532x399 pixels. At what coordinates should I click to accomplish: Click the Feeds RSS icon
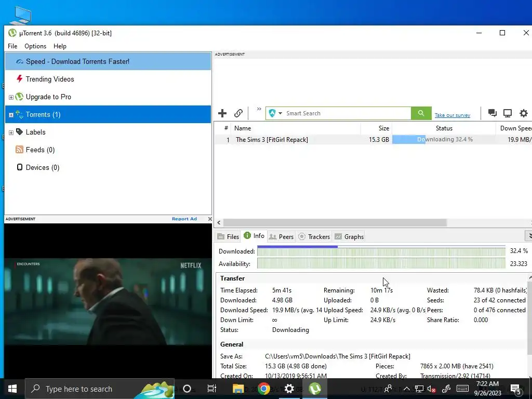pos(19,149)
